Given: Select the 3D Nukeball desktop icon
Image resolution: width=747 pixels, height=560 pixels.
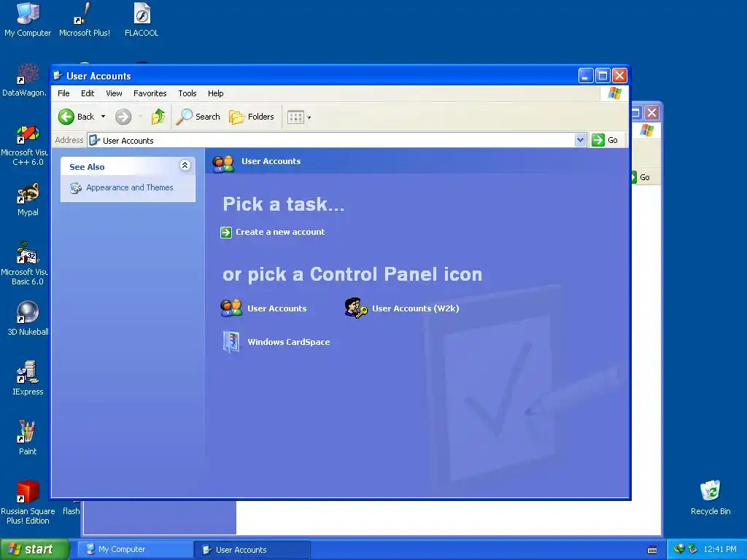Looking at the screenshot, I should click(28, 319).
